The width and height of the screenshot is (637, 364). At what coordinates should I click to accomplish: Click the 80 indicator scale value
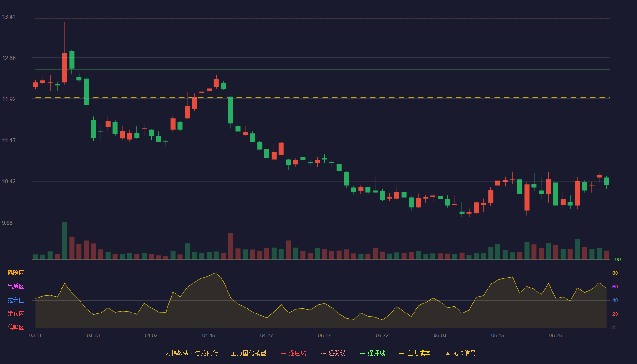615,273
